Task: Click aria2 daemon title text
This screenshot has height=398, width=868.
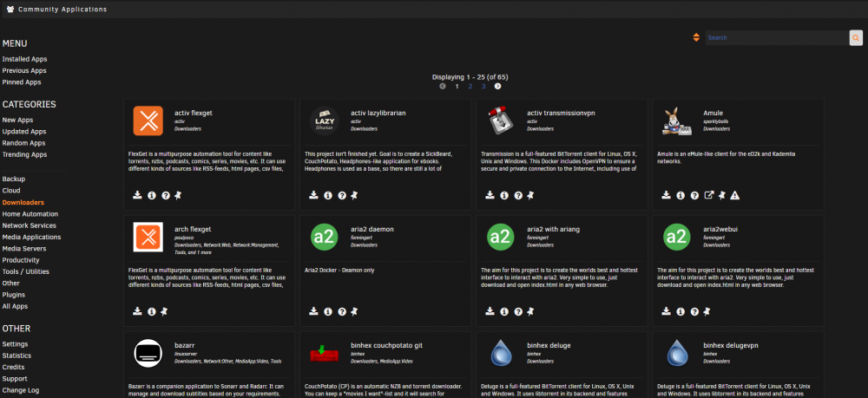Action: 372,229
